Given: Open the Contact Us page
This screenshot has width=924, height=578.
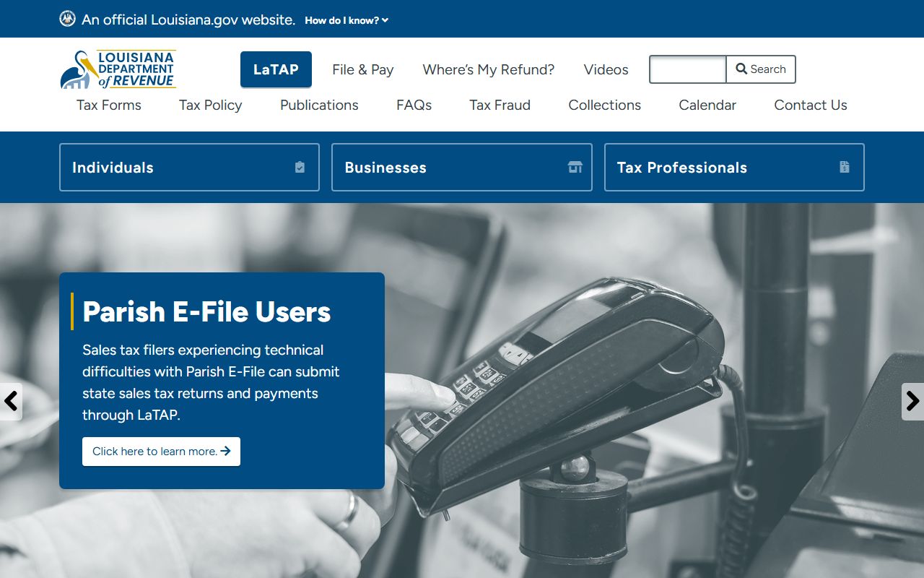Looking at the screenshot, I should point(811,105).
